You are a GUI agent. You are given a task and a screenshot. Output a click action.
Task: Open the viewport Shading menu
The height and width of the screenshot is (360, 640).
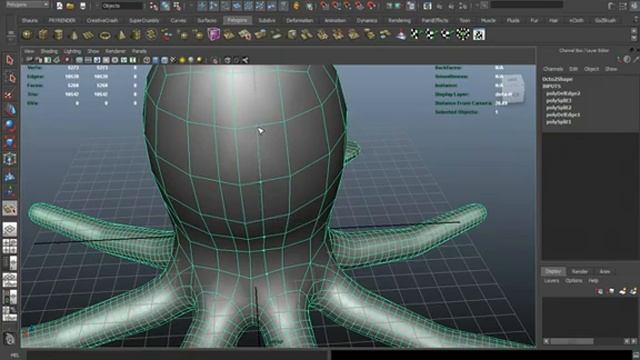[x=49, y=51]
